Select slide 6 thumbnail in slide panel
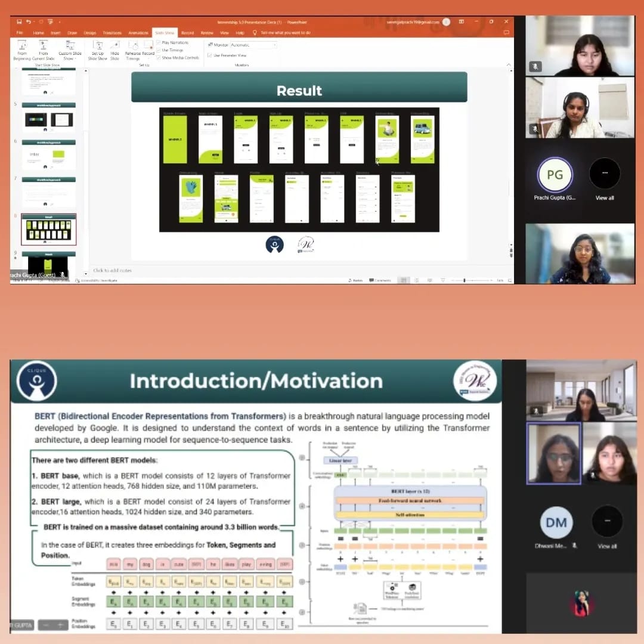 click(49, 155)
